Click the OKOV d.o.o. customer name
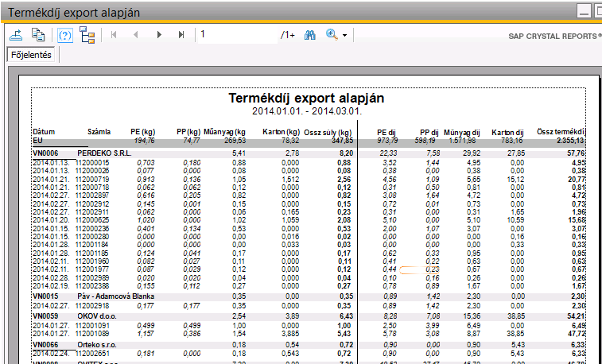This screenshot has width=602, height=364. [x=97, y=316]
